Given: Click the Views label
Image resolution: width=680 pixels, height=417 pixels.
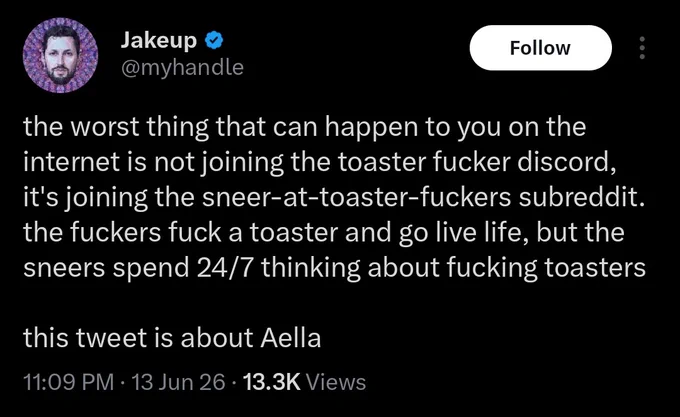Looking at the screenshot, I should [336, 382].
